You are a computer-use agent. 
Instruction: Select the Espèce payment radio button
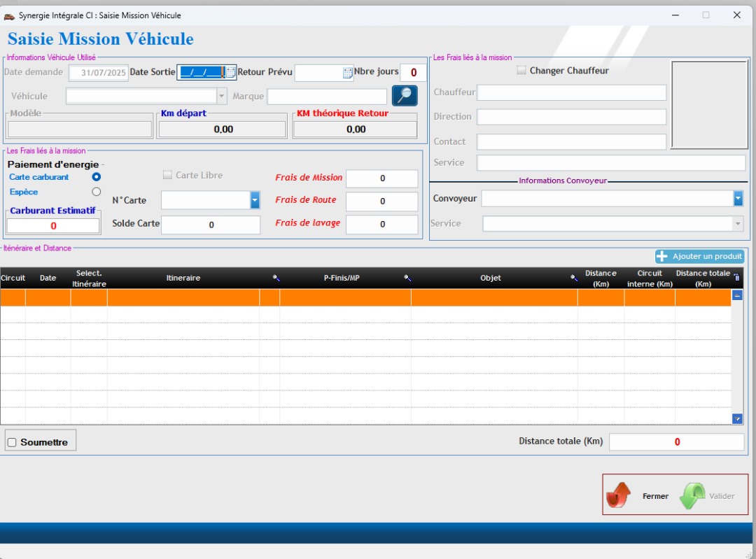97,192
